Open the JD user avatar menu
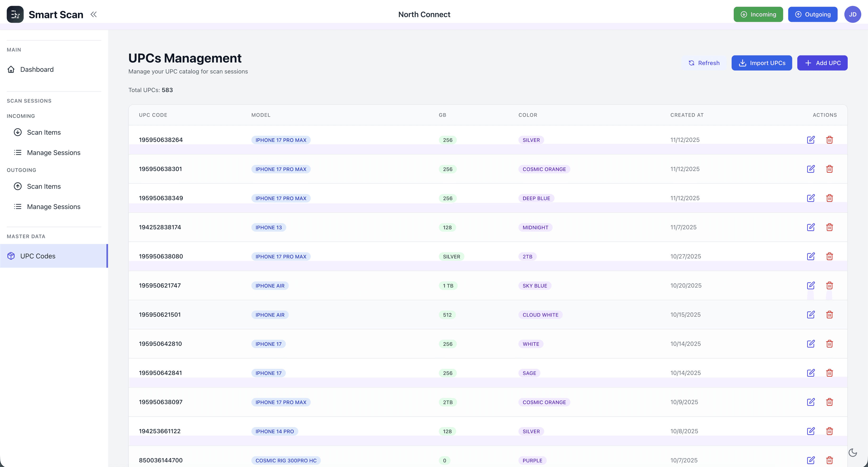The height and width of the screenshot is (467, 868). pyautogui.click(x=852, y=14)
